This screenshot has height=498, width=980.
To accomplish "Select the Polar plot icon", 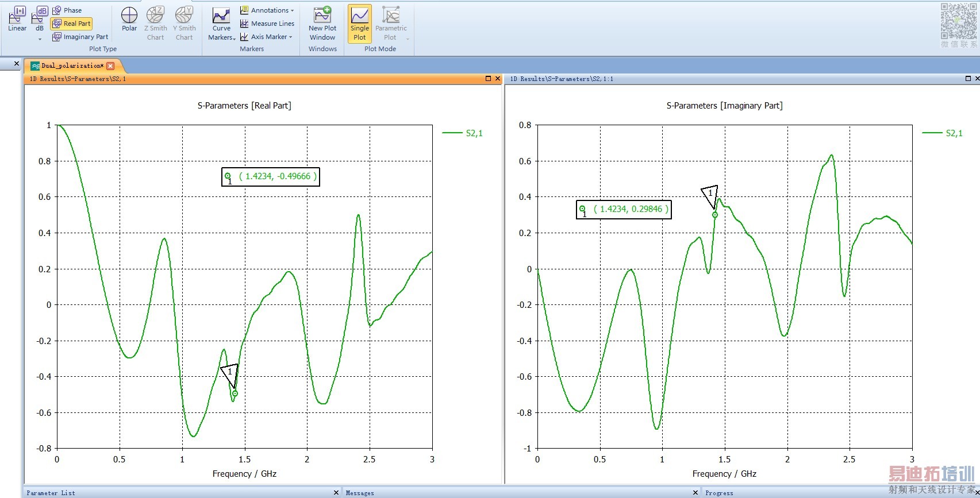I will 129,19.
